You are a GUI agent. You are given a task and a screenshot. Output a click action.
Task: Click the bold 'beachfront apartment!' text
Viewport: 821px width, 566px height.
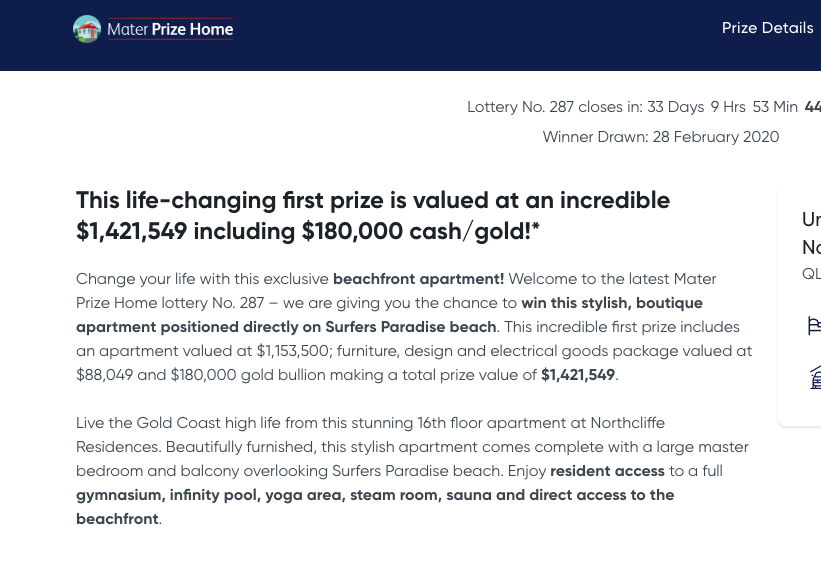(x=418, y=279)
